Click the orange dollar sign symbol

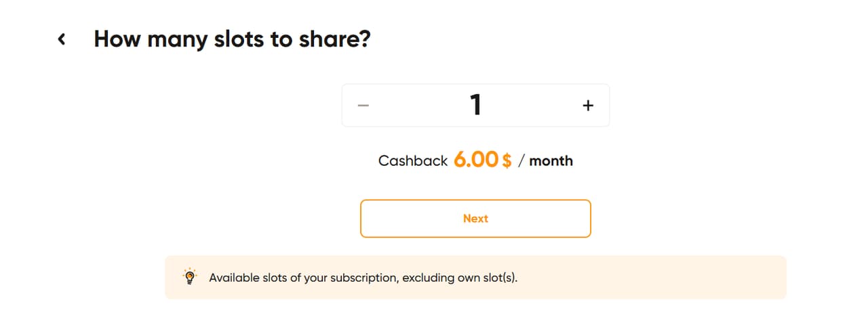tap(507, 161)
